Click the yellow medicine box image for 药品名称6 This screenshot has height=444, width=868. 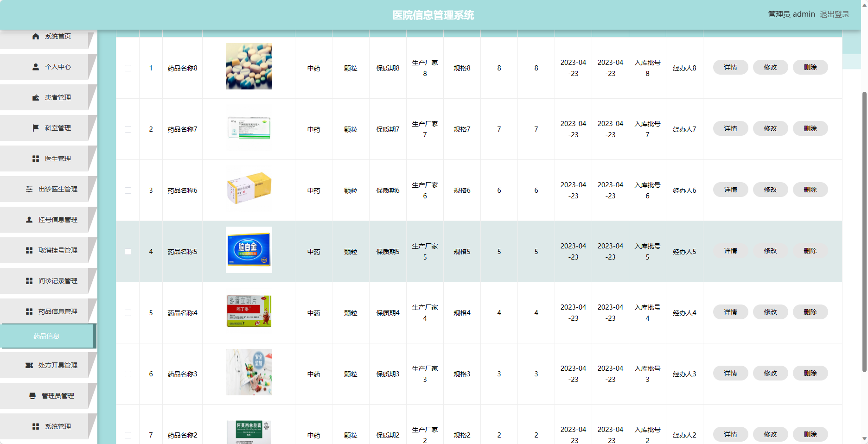(x=249, y=188)
